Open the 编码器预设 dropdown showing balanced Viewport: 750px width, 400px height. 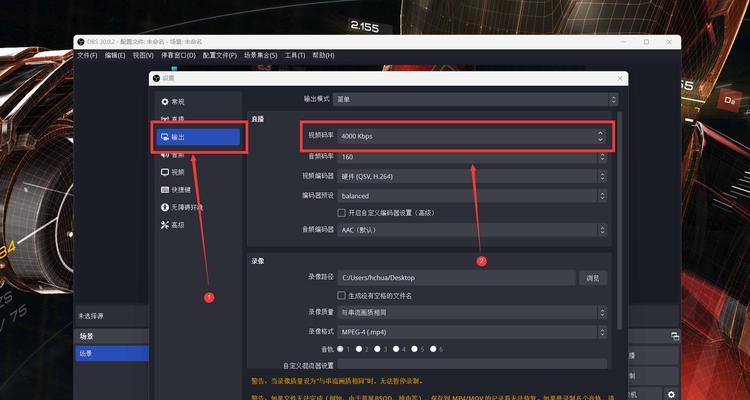[x=472, y=196]
